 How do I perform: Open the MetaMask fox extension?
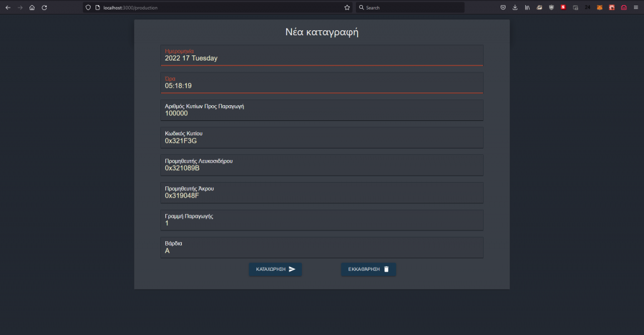click(599, 8)
